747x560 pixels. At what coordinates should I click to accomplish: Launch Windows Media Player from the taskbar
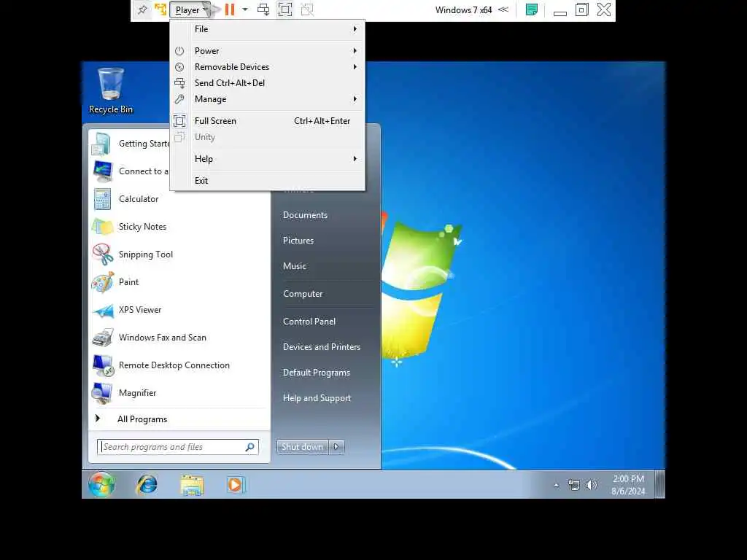(x=235, y=485)
